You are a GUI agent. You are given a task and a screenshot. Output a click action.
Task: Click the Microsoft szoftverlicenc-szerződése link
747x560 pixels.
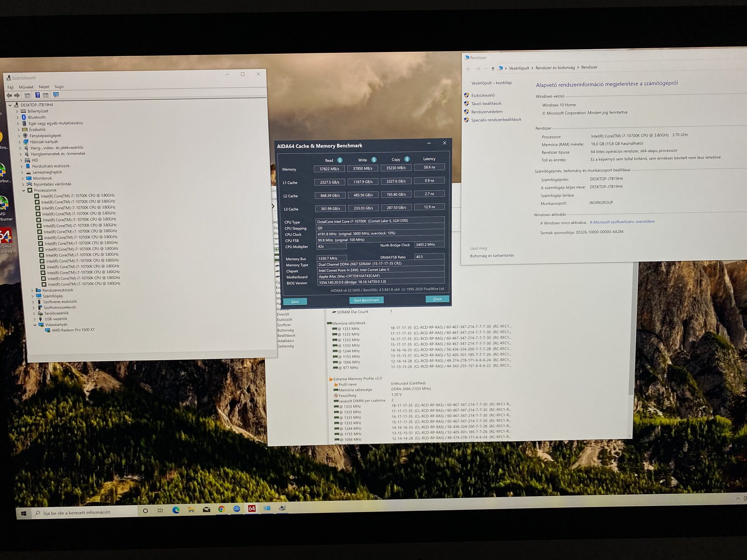click(x=622, y=222)
